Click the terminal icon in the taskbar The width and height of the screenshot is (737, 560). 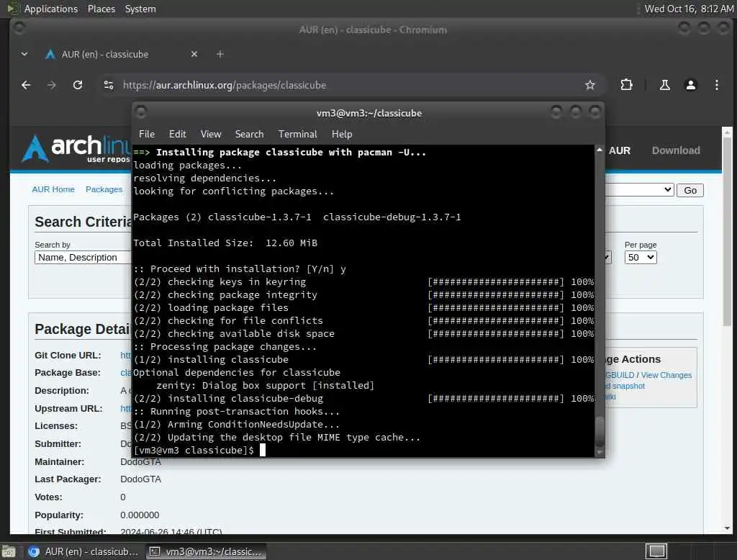[x=155, y=551]
